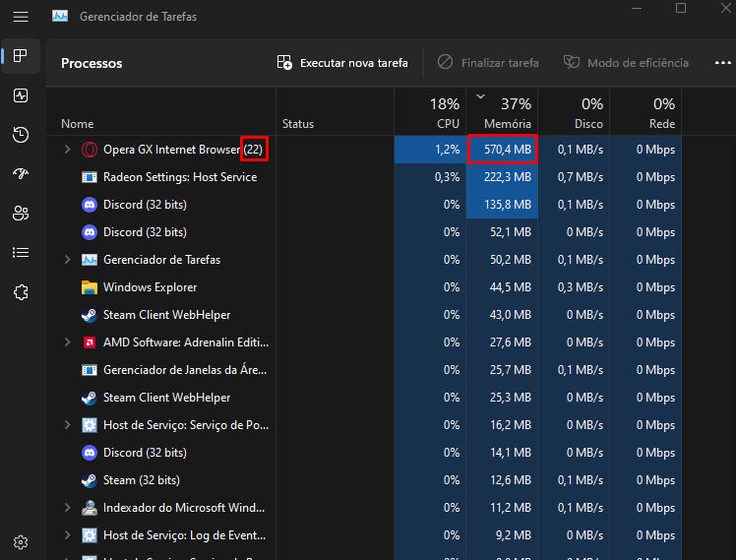Click the AMD Software Adrenalin icon
The width and height of the screenshot is (736, 560).
tap(90, 342)
